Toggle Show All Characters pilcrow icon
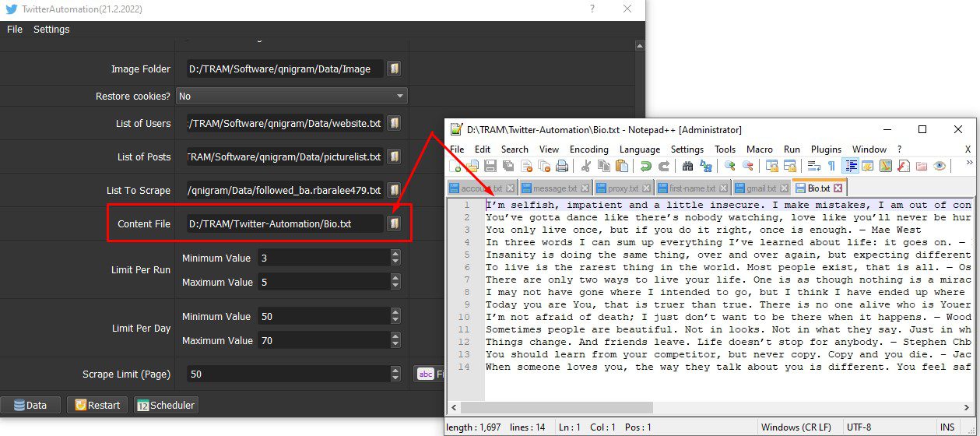 (x=831, y=166)
